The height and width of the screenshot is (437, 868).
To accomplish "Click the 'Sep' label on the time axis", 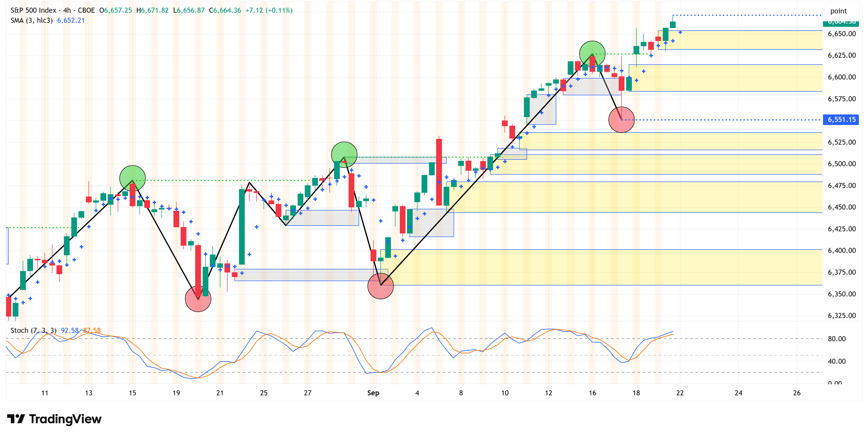I will (x=373, y=393).
